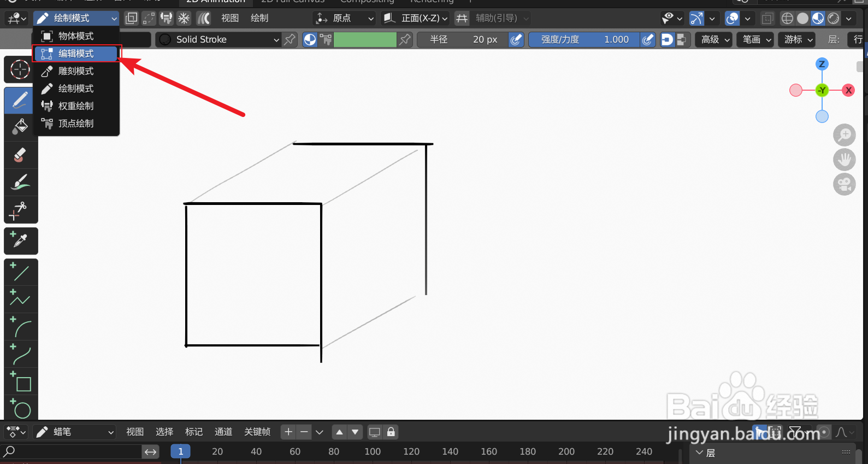Click the timeline search field
The image size is (868, 464).
72,451
